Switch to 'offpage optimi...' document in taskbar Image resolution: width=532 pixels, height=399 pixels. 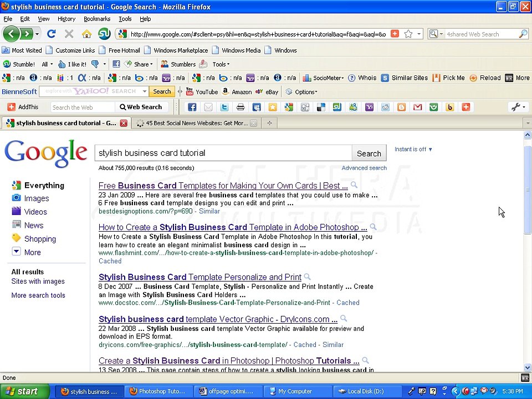pos(227,391)
